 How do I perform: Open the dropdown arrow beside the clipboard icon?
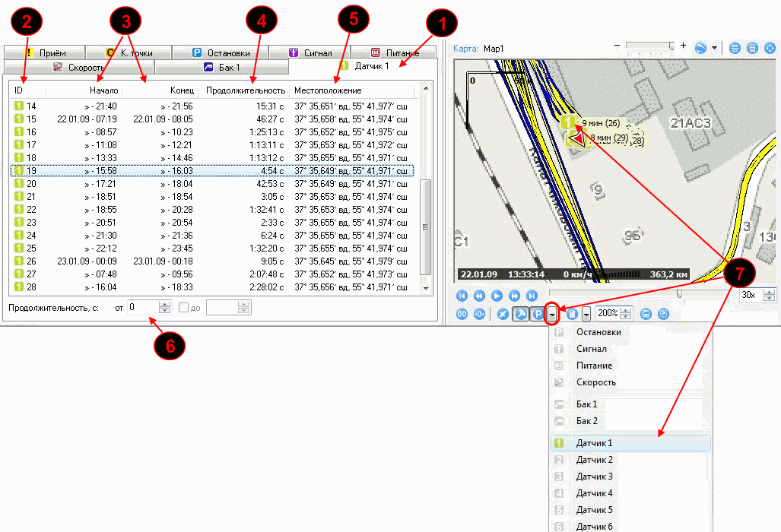click(x=586, y=313)
